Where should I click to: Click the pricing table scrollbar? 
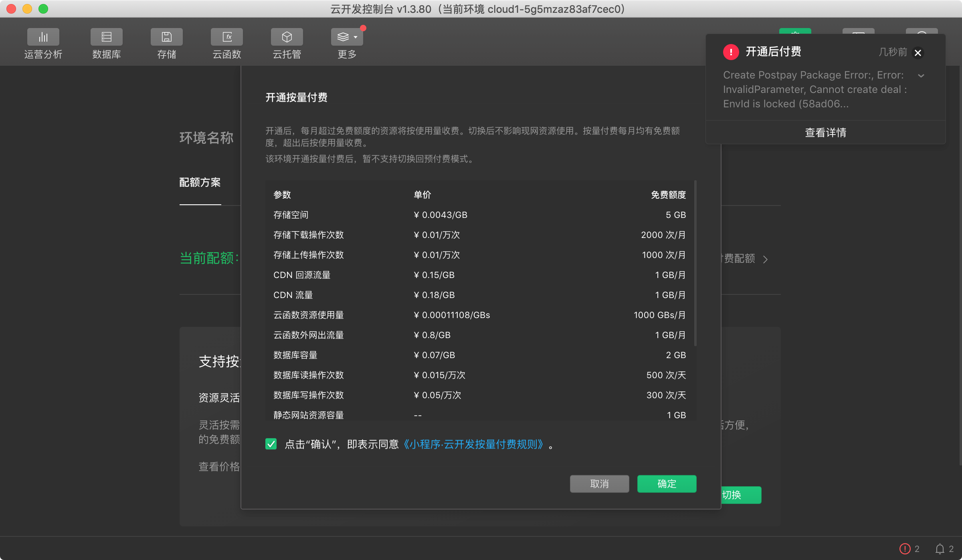pos(695,263)
